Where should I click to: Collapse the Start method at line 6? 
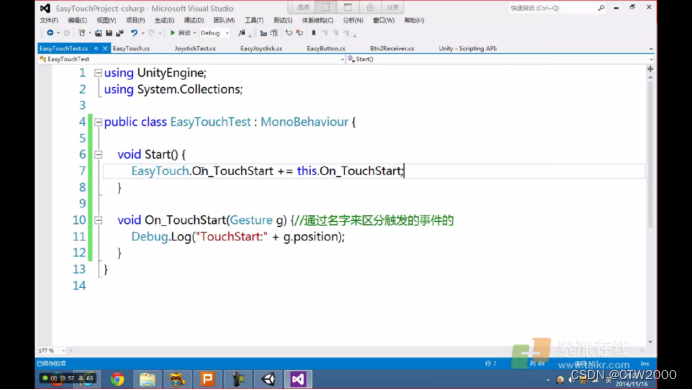(98, 155)
